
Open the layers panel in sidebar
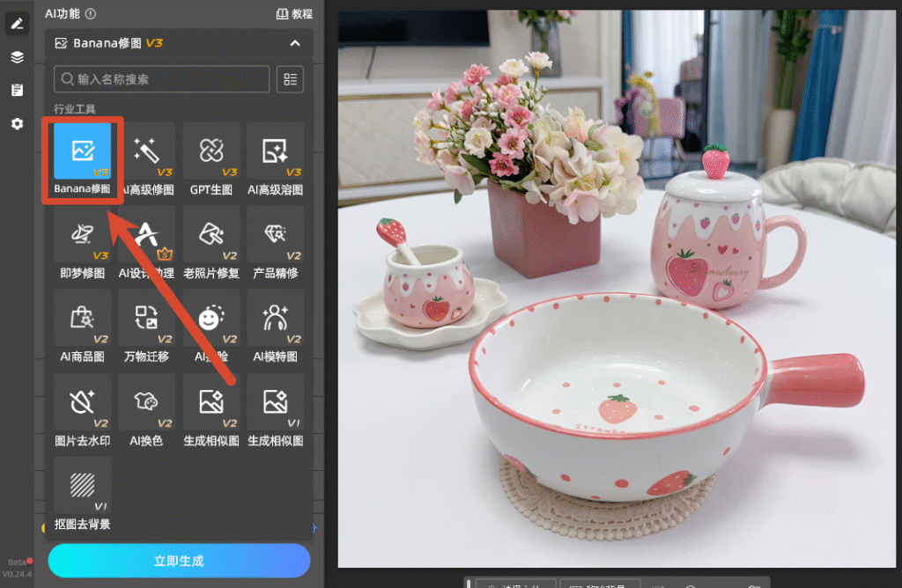[x=18, y=57]
